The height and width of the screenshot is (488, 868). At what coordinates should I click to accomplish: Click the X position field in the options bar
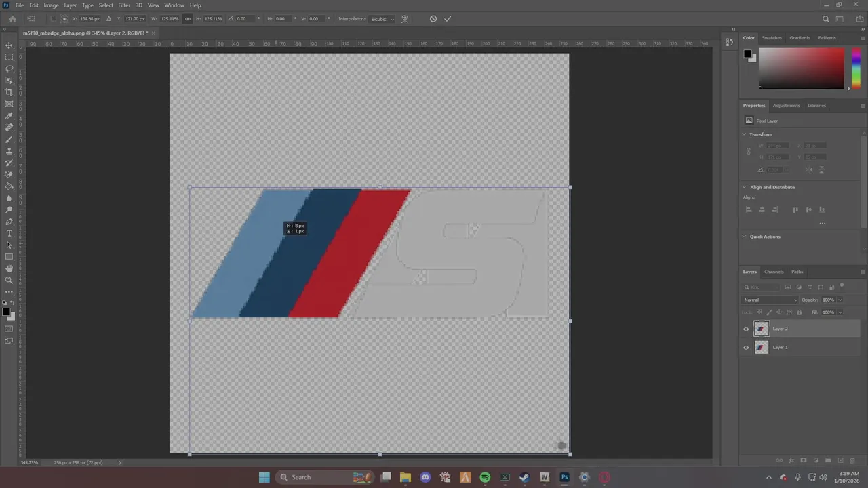[x=90, y=19]
